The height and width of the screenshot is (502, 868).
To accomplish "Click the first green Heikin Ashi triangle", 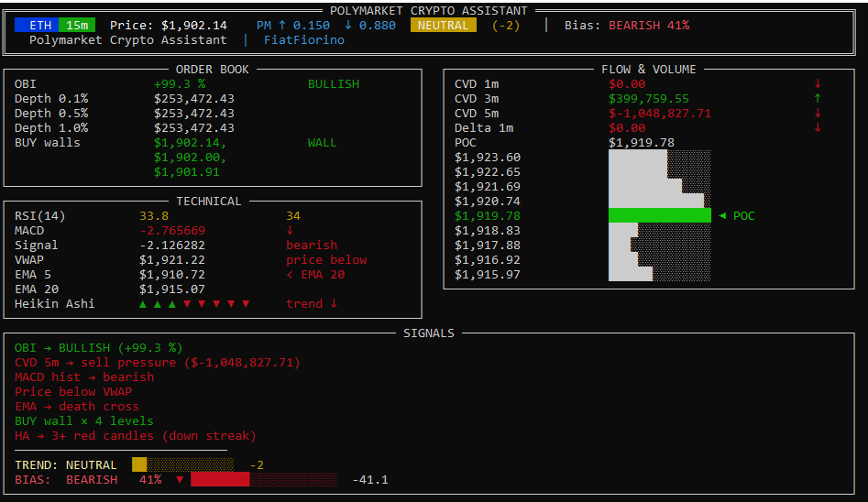I will click(143, 304).
